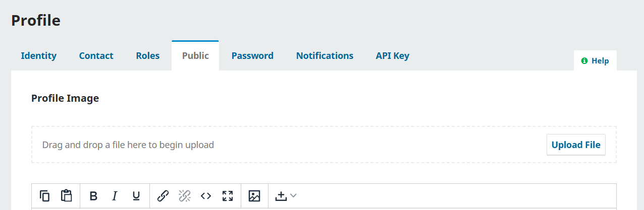
Task: Click the Remove link icon
Action: pos(184,196)
